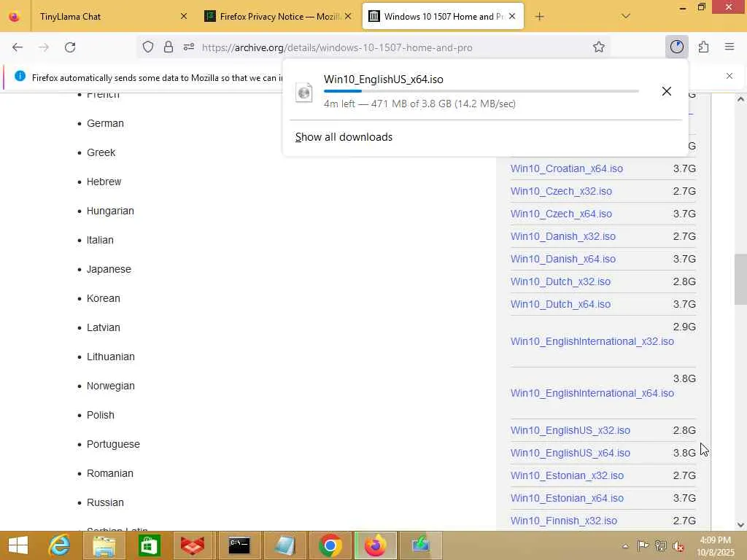Download Win10_Dutch_x32.iso

(x=560, y=281)
